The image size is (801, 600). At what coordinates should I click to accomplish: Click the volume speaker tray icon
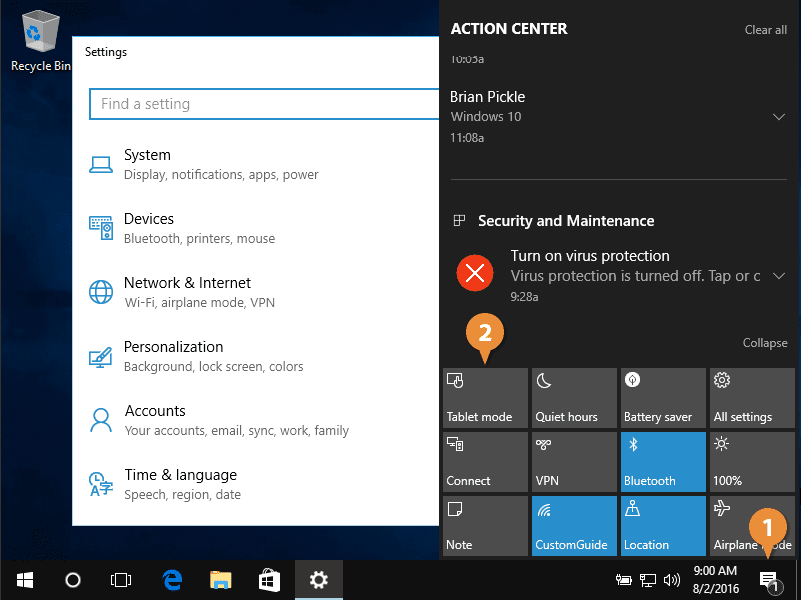[x=672, y=580]
